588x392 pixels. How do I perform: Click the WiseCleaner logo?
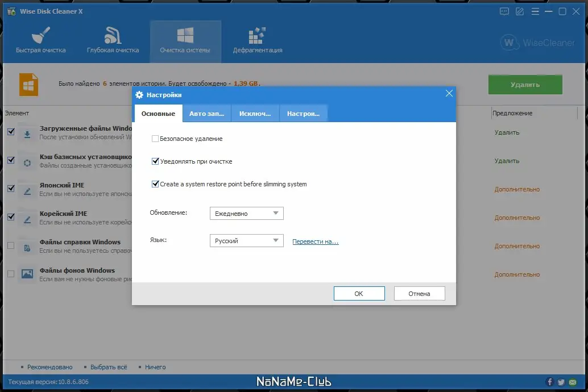click(537, 43)
